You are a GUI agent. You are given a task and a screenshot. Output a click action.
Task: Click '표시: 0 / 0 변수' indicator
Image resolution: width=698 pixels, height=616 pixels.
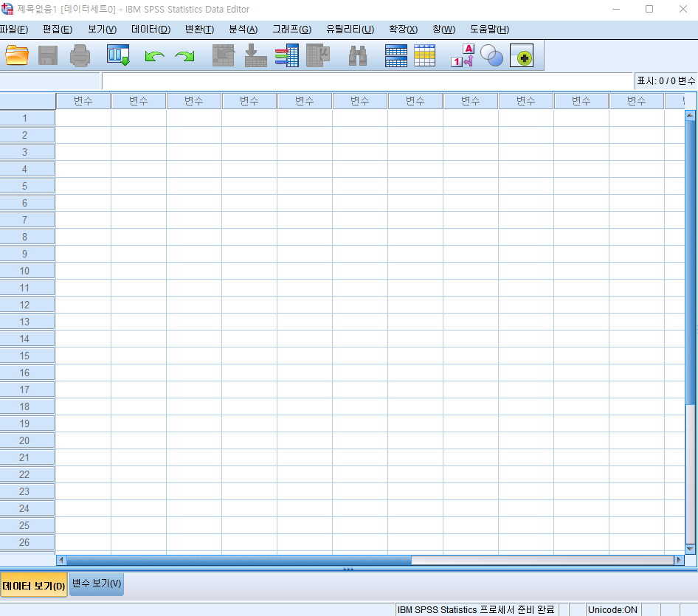pos(666,81)
